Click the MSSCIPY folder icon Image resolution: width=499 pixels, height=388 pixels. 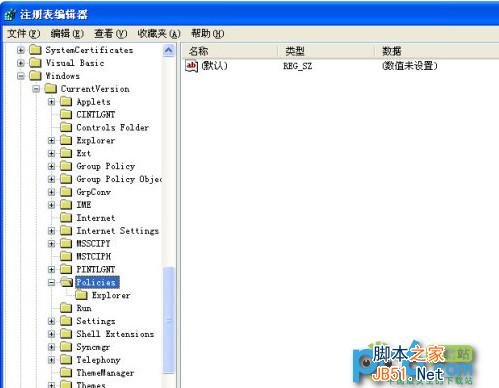pos(66,244)
